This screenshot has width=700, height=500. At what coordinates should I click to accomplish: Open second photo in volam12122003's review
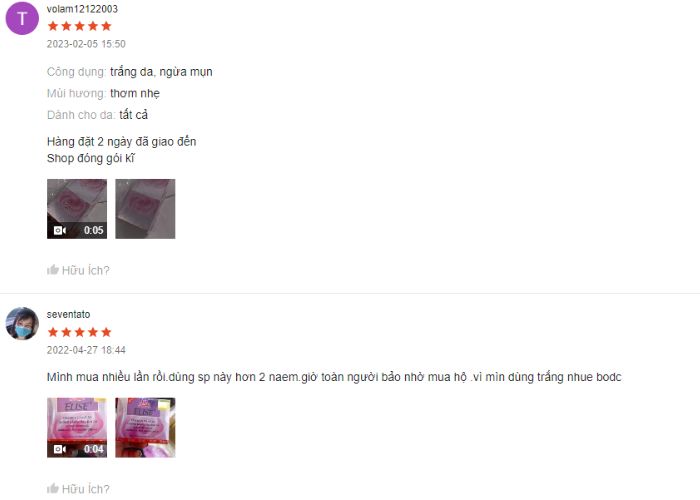pyautogui.click(x=145, y=209)
